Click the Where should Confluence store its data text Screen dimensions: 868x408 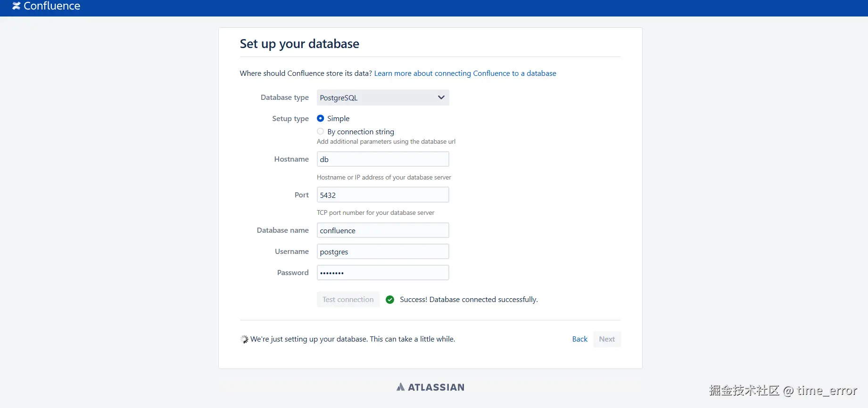[306, 73]
